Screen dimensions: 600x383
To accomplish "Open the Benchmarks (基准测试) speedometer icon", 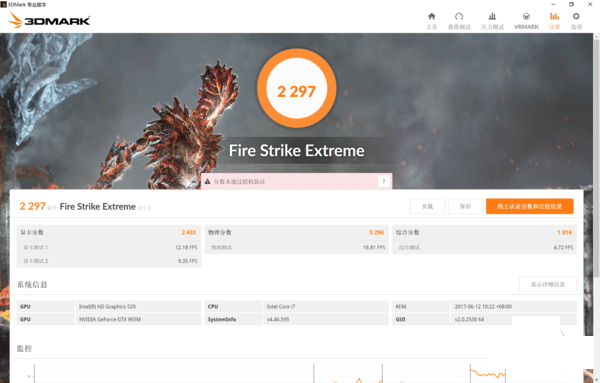I will [459, 16].
